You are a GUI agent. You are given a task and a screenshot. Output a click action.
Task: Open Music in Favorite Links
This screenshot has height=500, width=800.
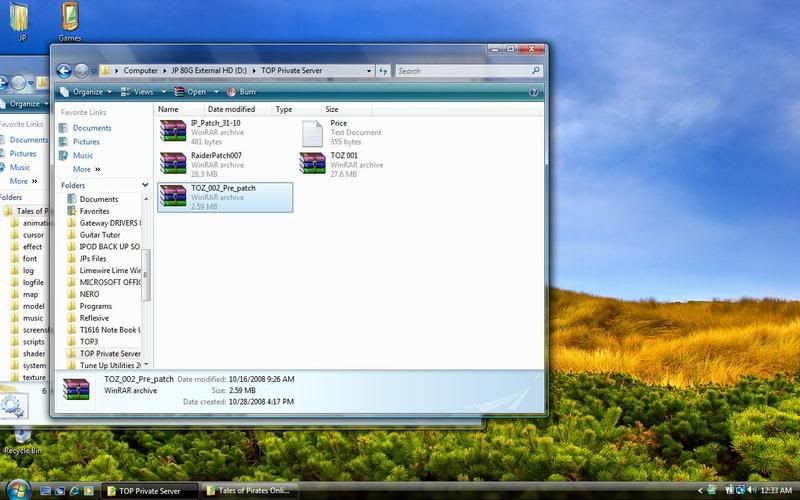83,155
